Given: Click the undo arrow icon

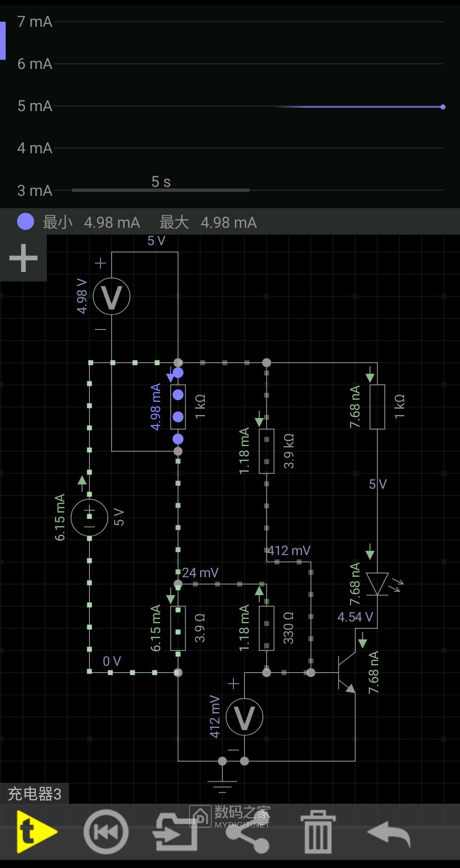Looking at the screenshot, I should click(388, 833).
